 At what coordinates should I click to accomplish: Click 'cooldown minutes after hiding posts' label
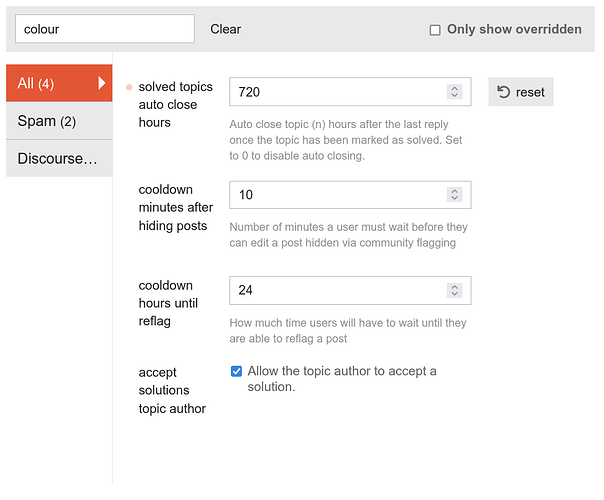tap(175, 207)
